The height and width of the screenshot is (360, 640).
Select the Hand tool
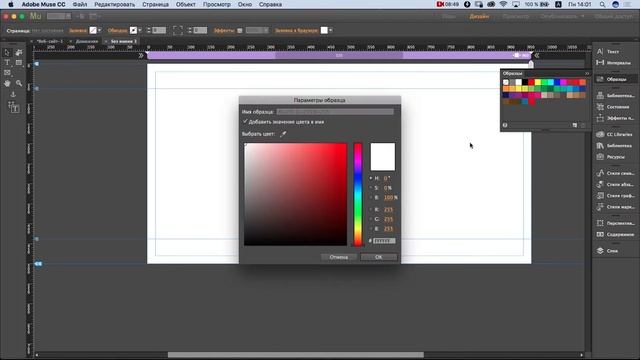pyautogui.click(x=7, y=83)
